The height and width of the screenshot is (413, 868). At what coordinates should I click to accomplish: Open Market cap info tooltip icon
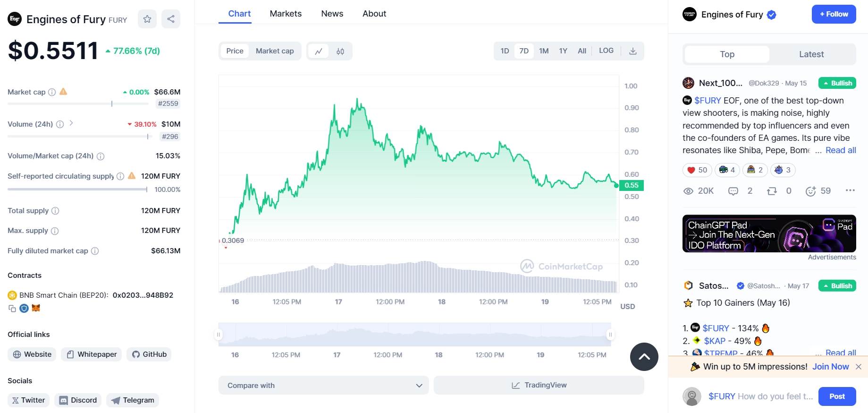[x=52, y=92]
